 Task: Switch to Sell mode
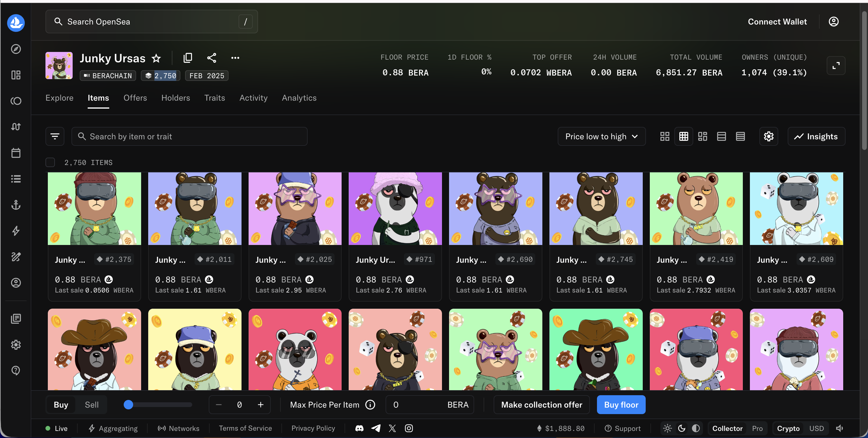point(92,405)
